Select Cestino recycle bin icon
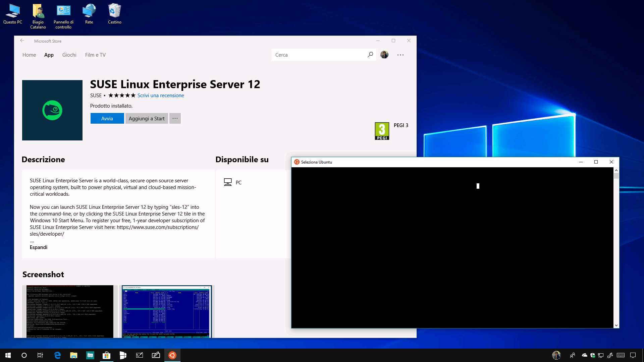This screenshot has height=362, width=644. tap(115, 14)
